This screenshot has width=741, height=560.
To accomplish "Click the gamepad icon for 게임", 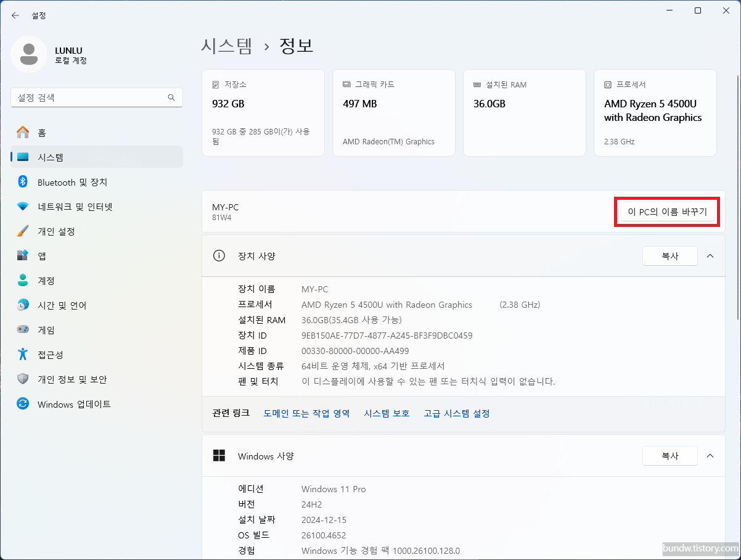I will click(23, 330).
